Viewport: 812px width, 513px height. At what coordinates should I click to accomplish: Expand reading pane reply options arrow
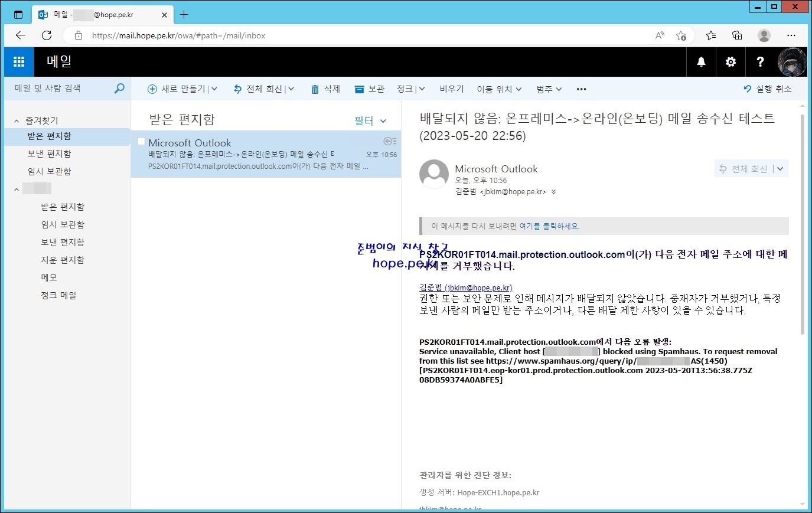780,169
